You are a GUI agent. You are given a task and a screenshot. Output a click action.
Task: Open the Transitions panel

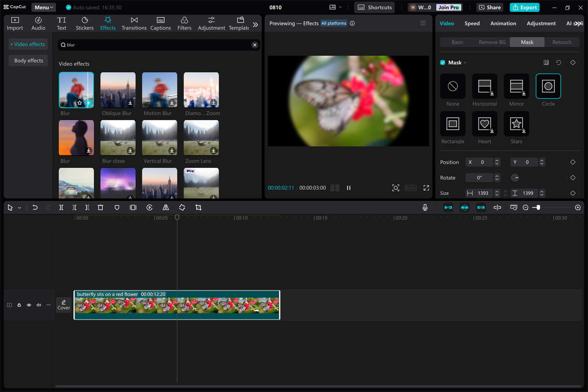[134, 23]
